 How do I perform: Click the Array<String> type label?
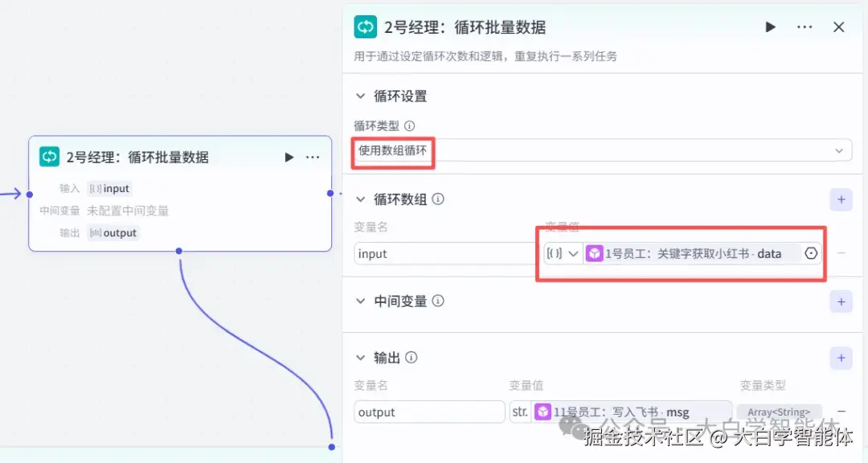coord(778,412)
